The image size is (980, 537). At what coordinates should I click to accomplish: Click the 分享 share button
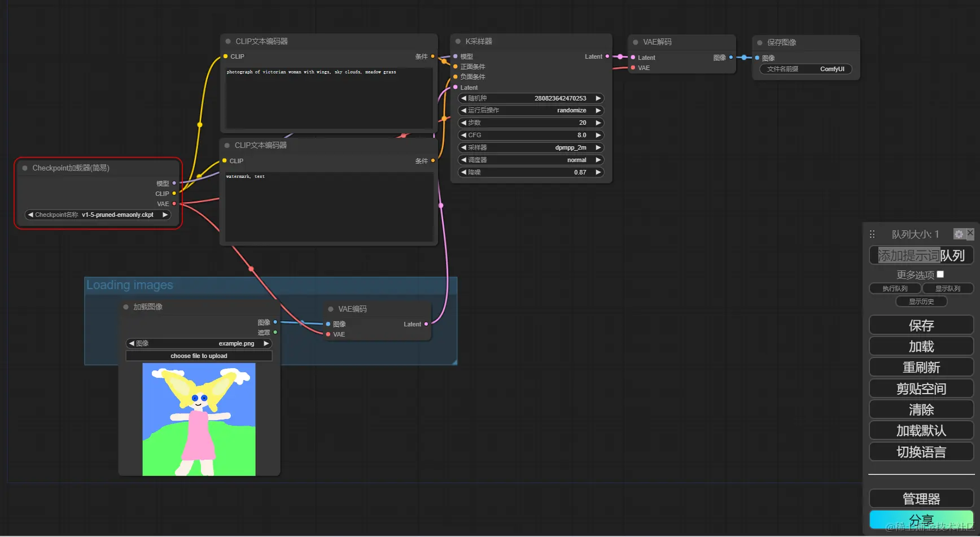point(921,519)
